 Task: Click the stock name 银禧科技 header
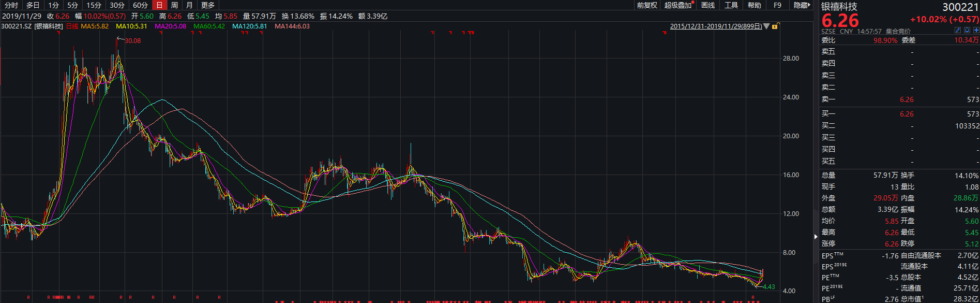(839, 6)
